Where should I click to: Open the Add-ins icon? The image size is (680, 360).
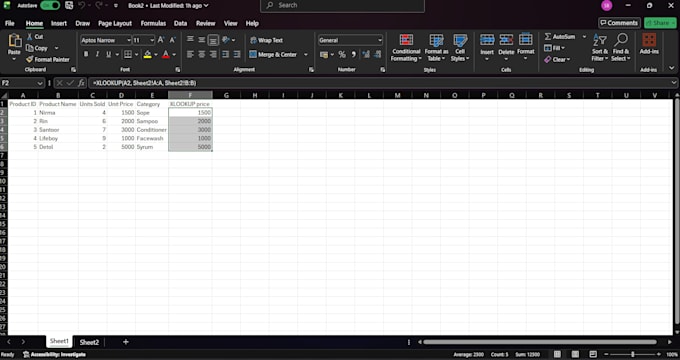(649, 40)
